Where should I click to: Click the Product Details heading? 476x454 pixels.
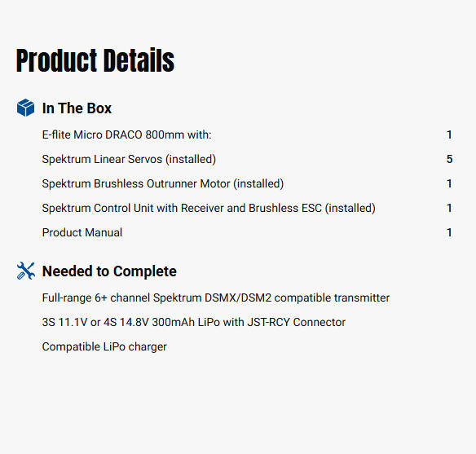[x=95, y=60]
